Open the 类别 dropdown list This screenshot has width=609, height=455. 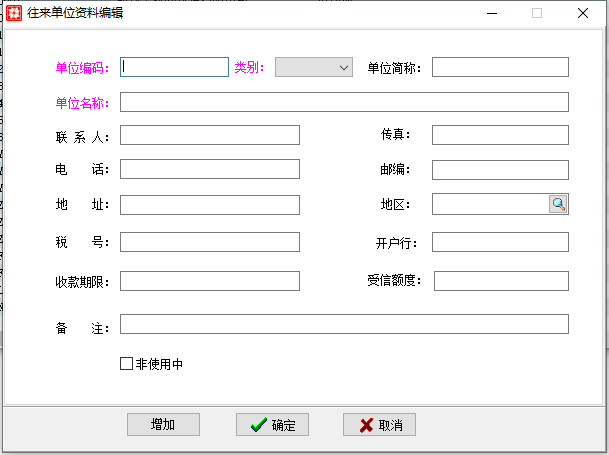click(314, 67)
